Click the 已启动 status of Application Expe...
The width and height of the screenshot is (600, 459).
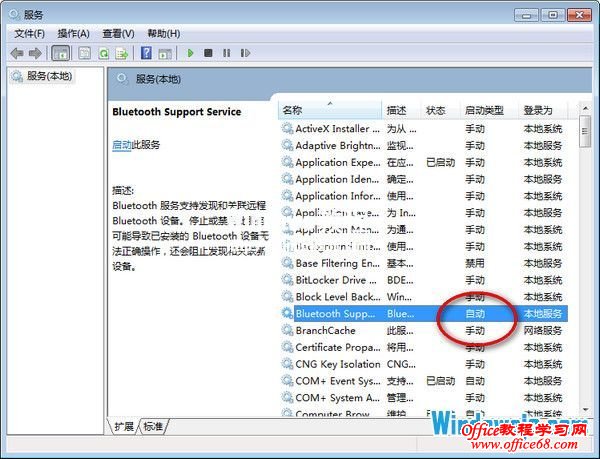(441, 163)
